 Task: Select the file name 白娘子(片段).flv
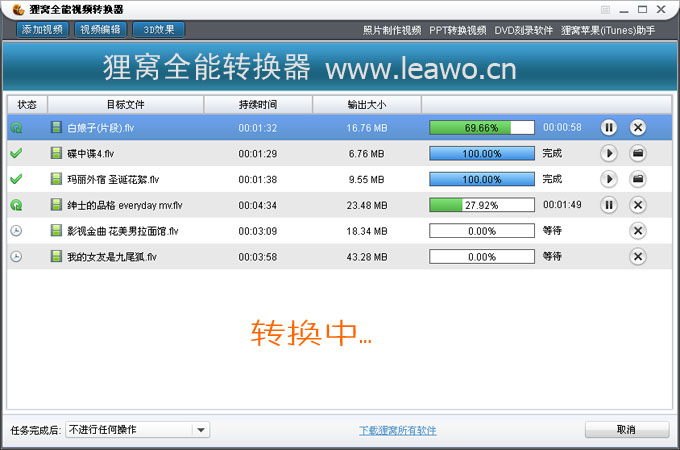pyautogui.click(x=101, y=128)
